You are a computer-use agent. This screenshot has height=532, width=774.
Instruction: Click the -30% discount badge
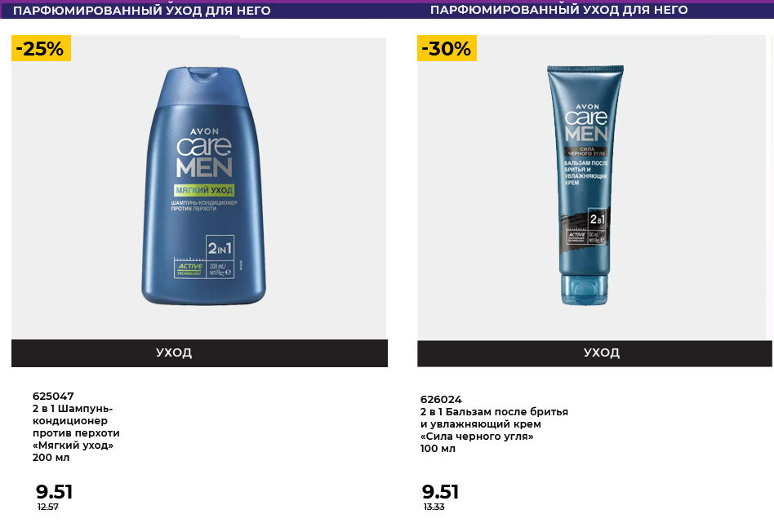[x=447, y=48]
